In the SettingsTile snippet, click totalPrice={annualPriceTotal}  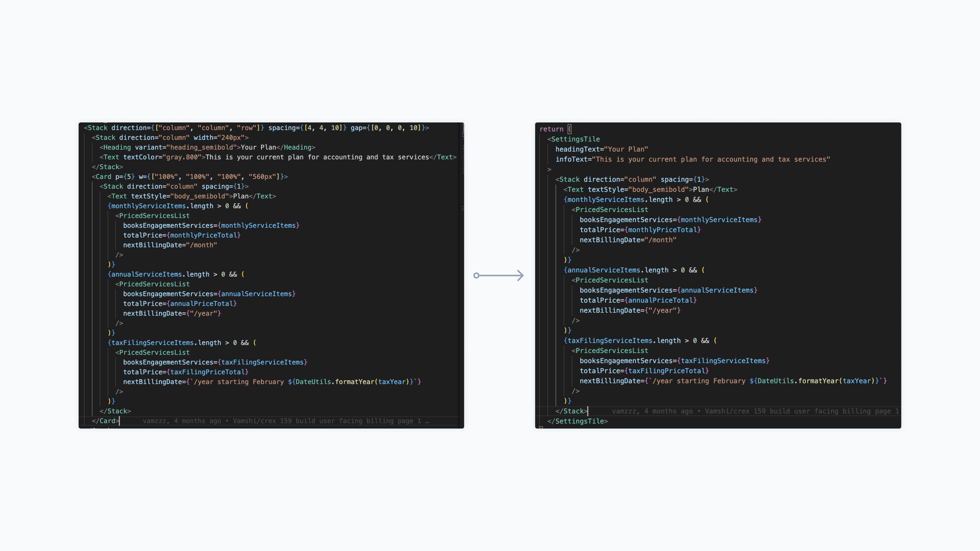click(x=638, y=300)
